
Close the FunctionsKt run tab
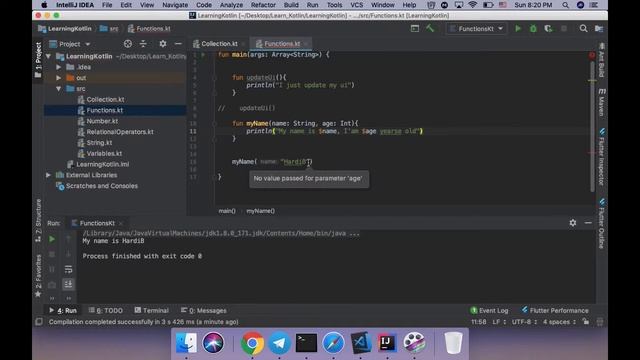[x=121, y=223]
